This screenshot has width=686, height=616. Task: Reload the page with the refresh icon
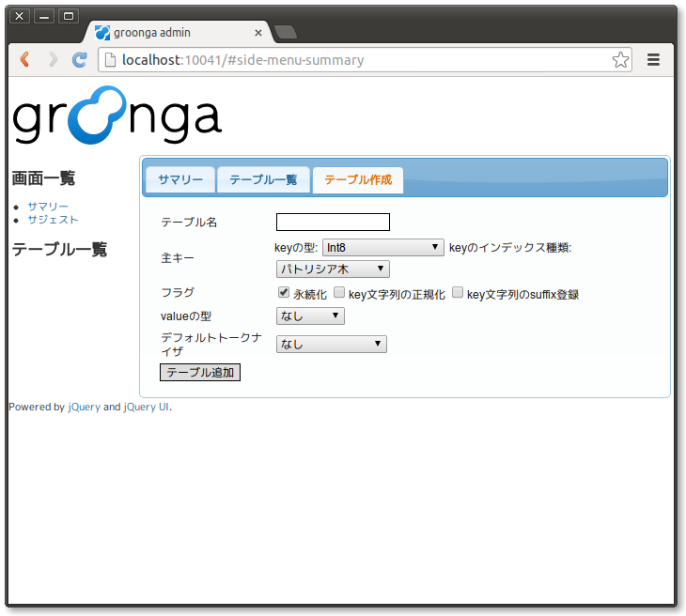click(x=80, y=60)
